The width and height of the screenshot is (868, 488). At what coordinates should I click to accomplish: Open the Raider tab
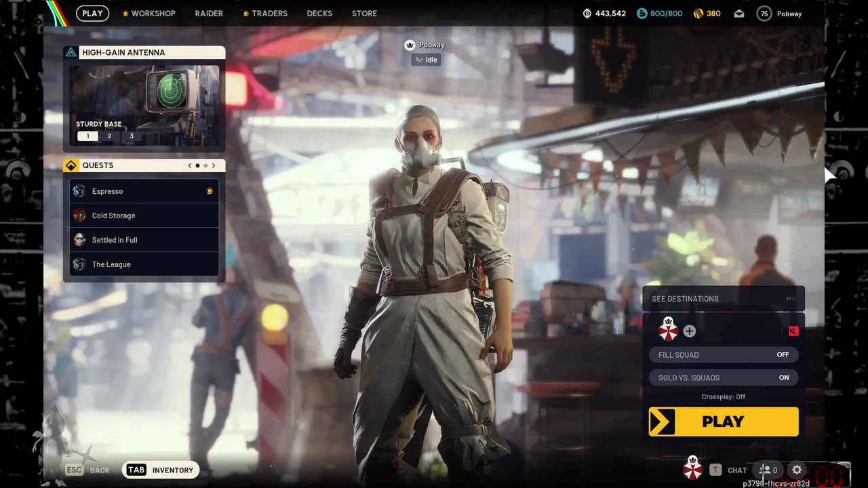tap(209, 14)
